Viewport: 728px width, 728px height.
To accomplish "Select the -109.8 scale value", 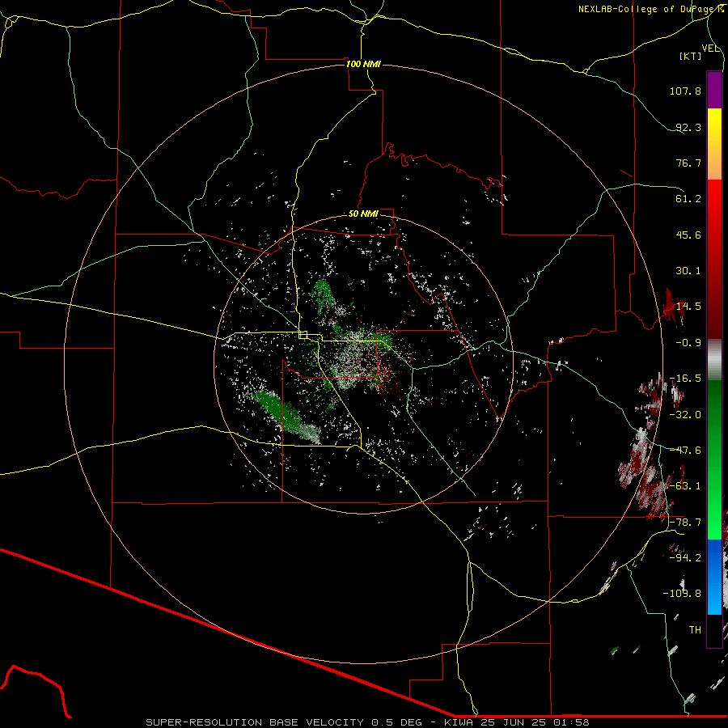I will (682, 594).
